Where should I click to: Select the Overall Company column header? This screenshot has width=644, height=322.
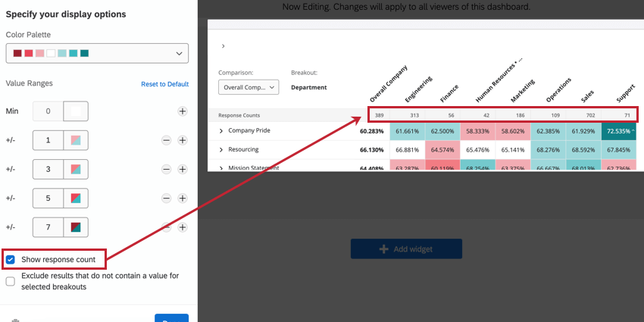click(388, 84)
